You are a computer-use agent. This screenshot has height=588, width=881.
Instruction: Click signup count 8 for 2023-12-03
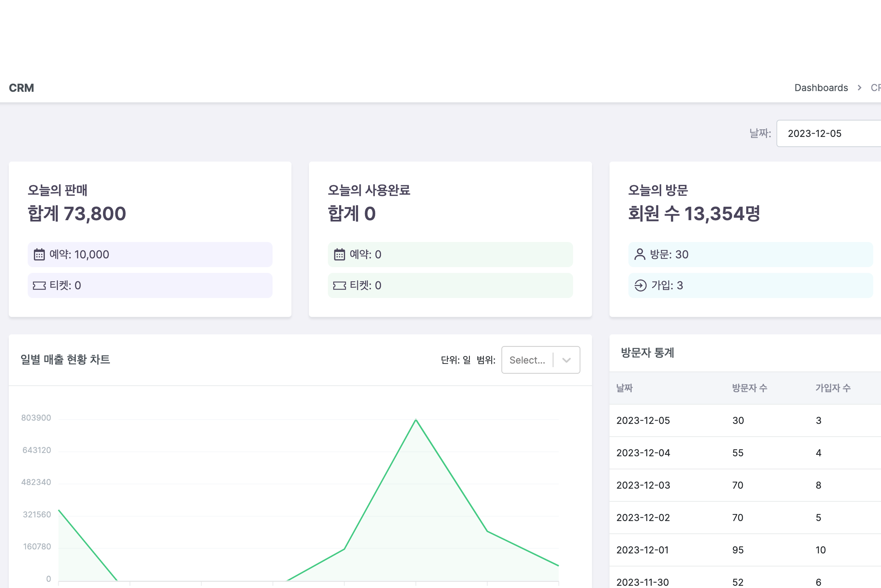tap(818, 485)
